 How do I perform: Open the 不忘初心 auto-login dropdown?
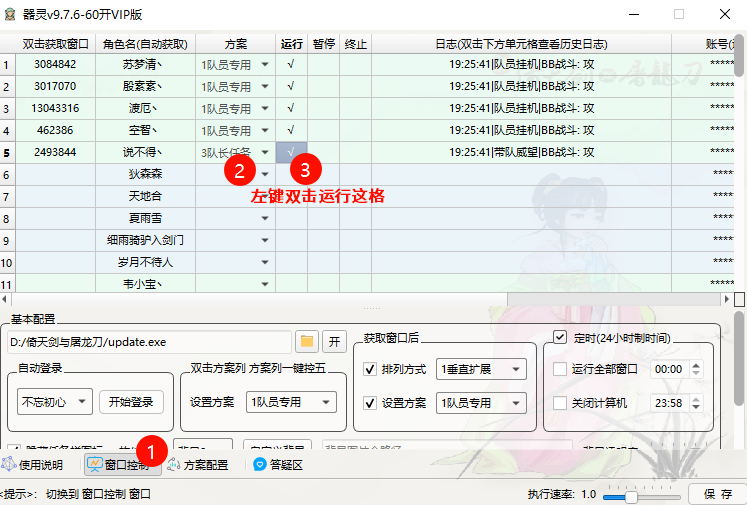[x=55, y=403]
